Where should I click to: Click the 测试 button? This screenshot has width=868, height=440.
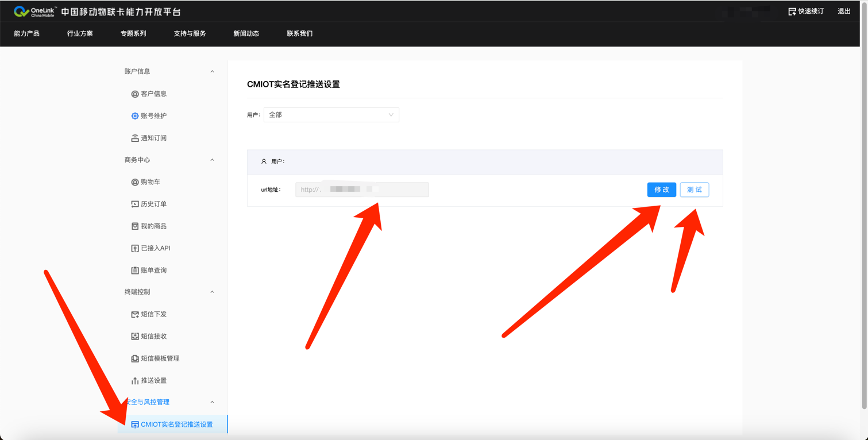[694, 190]
